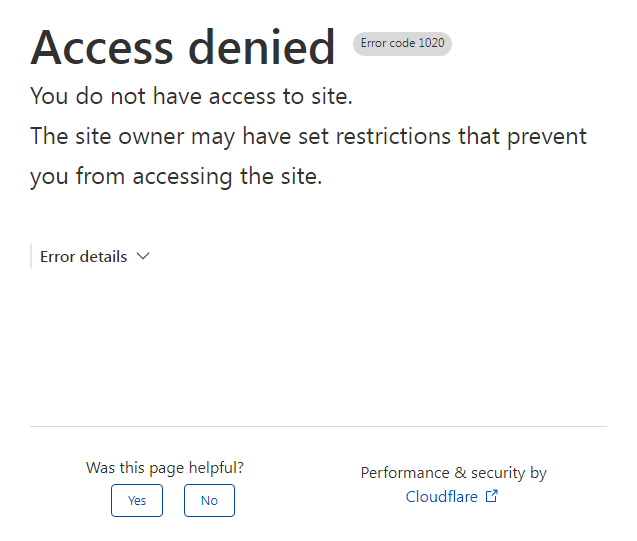Click the line you from accessing the site
The image size is (637, 541).
(176, 177)
